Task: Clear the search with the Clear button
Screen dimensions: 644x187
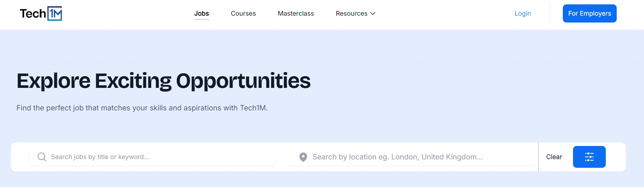Action: pyautogui.click(x=554, y=157)
